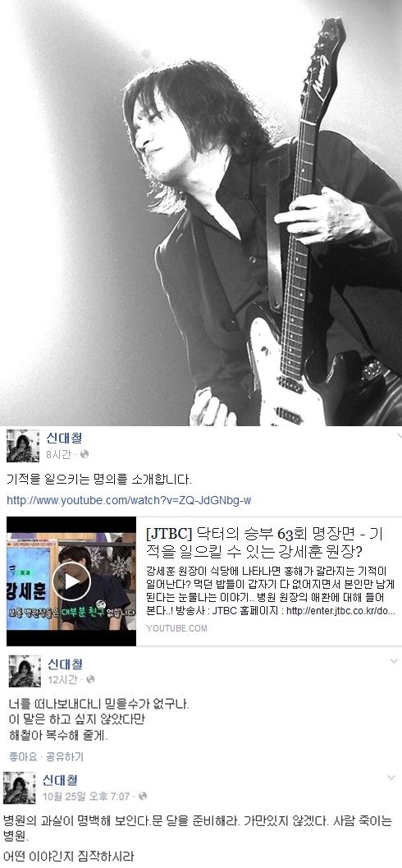
Task: Click the 8시간 timestamp
Action: pos(60,454)
